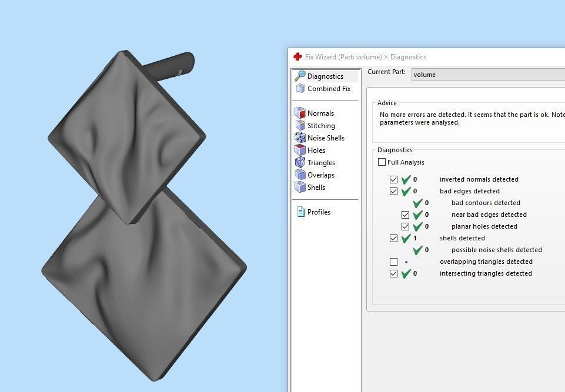Toggle intersecting triangles detected checkbox
The image size is (565, 392).
pyautogui.click(x=393, y=273)
